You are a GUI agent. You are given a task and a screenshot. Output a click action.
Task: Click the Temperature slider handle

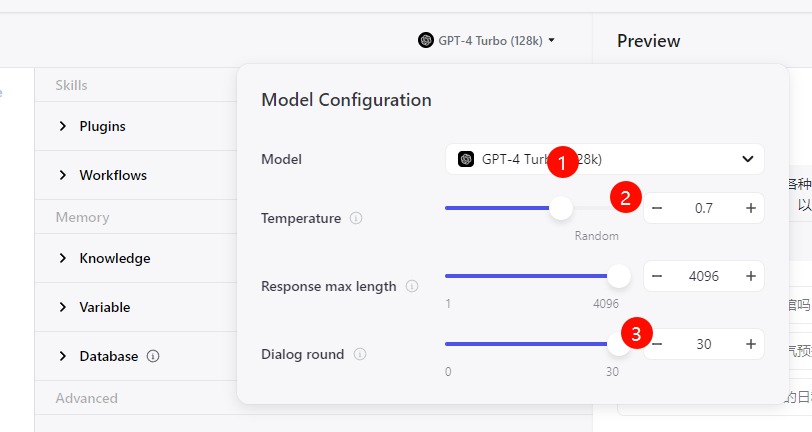[x=561, y=208]
